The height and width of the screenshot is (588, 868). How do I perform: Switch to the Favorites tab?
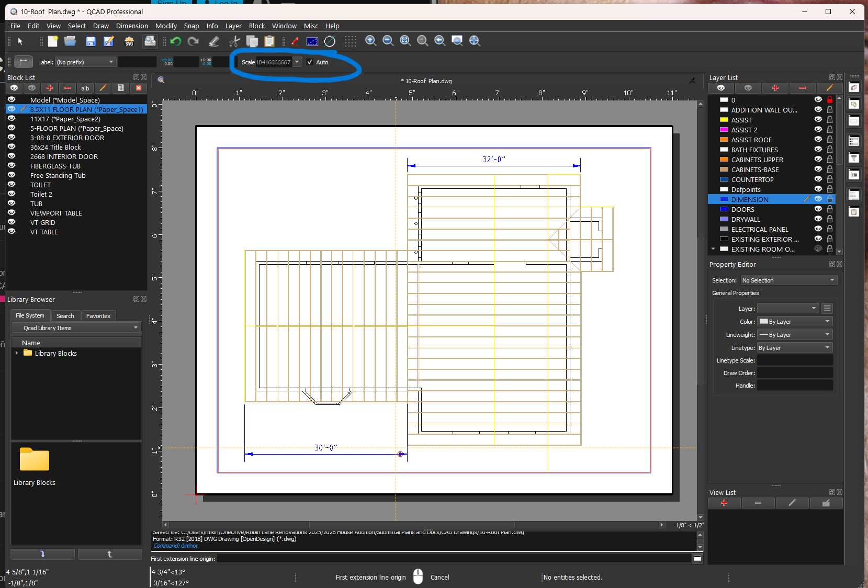coord(98,316)
